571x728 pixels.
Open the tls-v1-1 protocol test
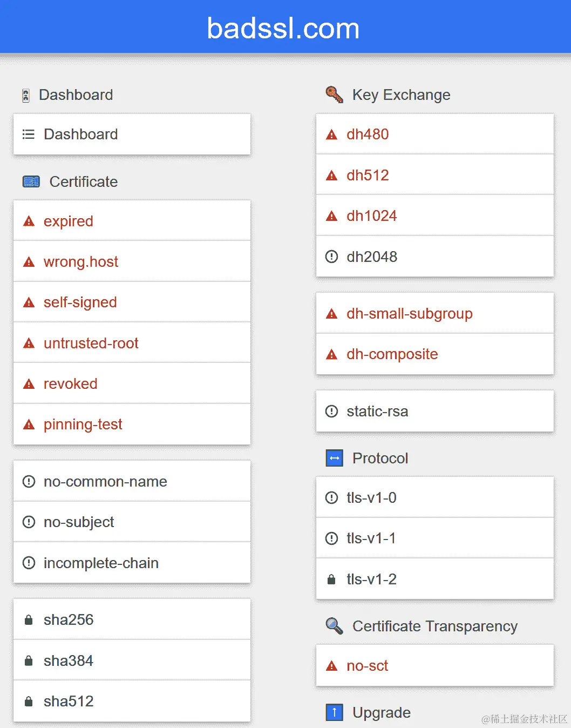point(435,538)
